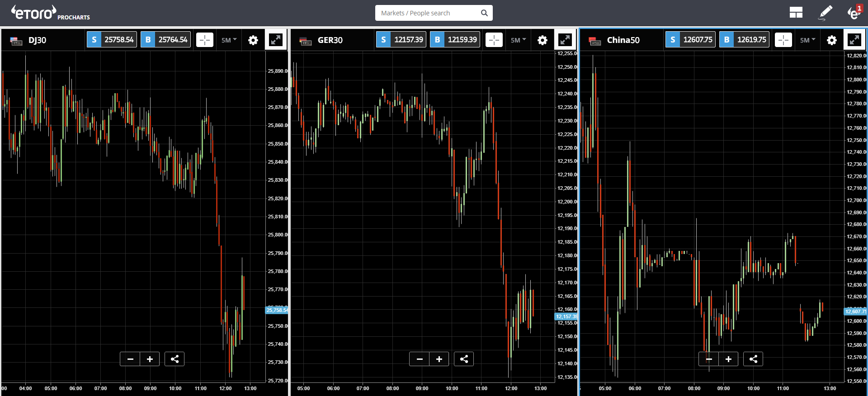This screenshot has height=396, width=868.
Task: Open eToro notifications icon with badge
Action: pos(854,13)
